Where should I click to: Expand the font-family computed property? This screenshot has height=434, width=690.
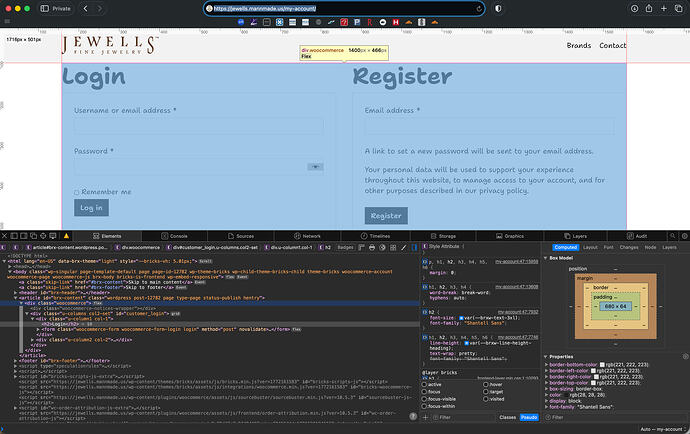point(547,407)
